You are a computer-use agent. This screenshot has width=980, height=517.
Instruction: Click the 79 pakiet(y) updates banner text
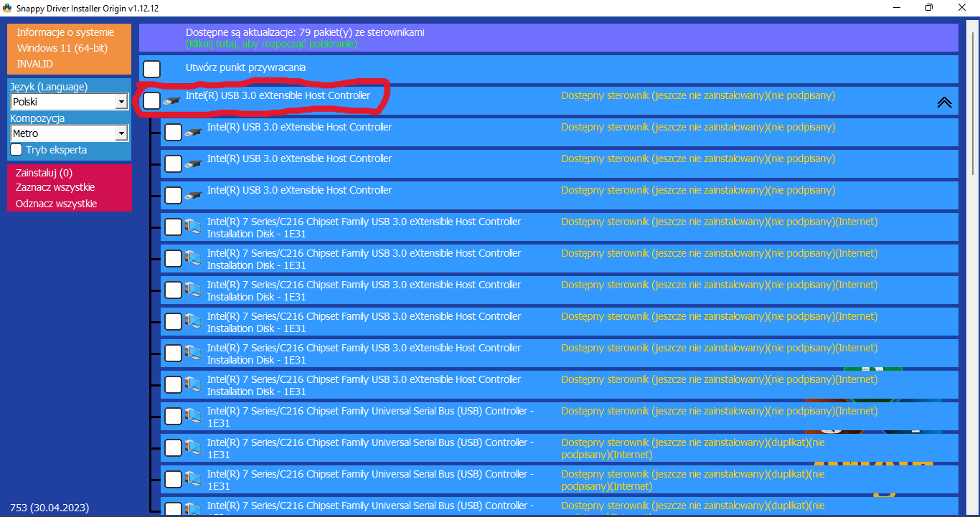click(305, 32)
